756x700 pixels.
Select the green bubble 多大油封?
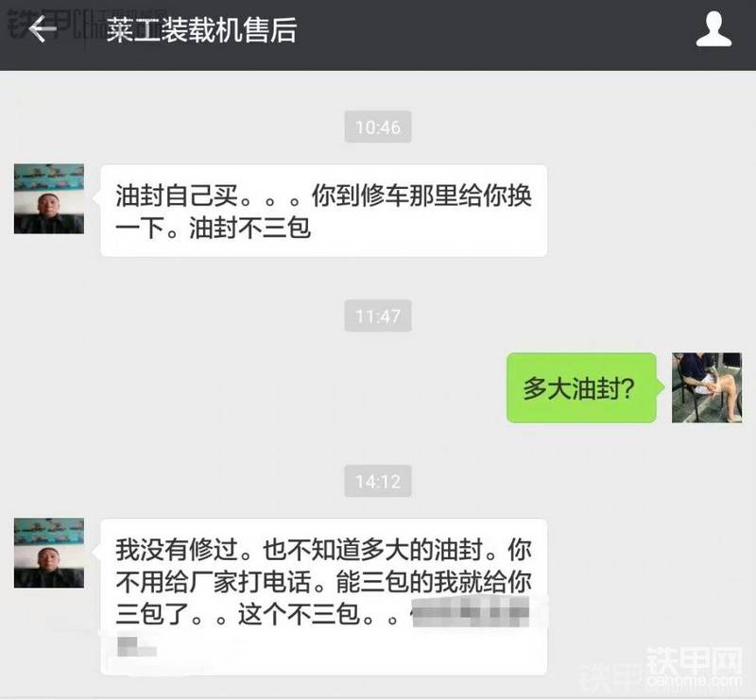tap(581, 387)
